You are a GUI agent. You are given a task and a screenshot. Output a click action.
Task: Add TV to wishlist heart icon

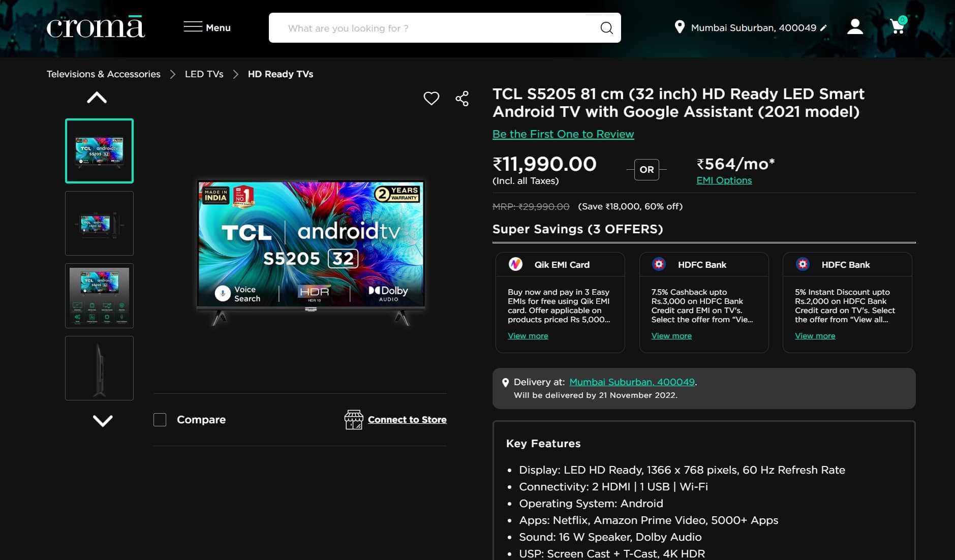[x=432, y=99]
